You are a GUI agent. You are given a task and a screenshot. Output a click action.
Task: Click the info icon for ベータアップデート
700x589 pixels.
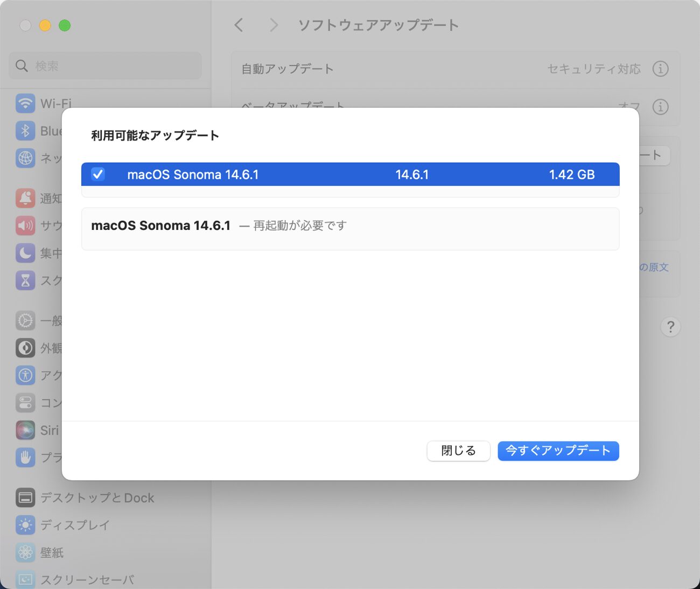pos(660,107)
